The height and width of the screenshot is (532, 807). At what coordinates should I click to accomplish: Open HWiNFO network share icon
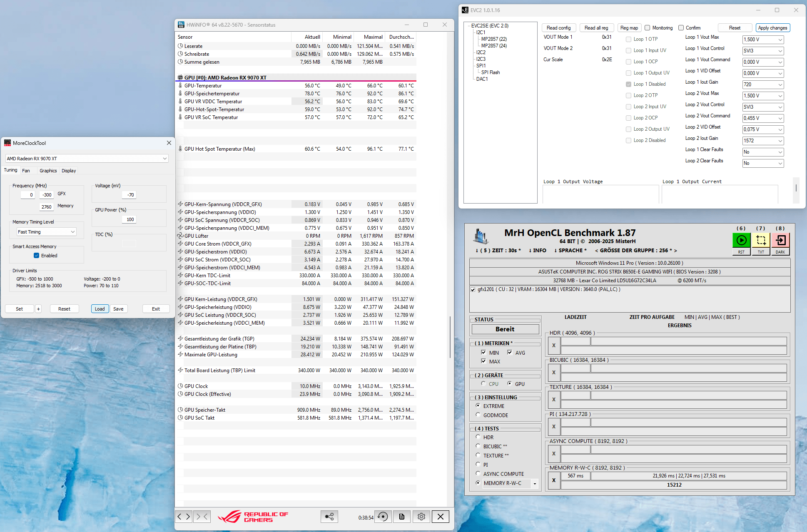point(329,517)
